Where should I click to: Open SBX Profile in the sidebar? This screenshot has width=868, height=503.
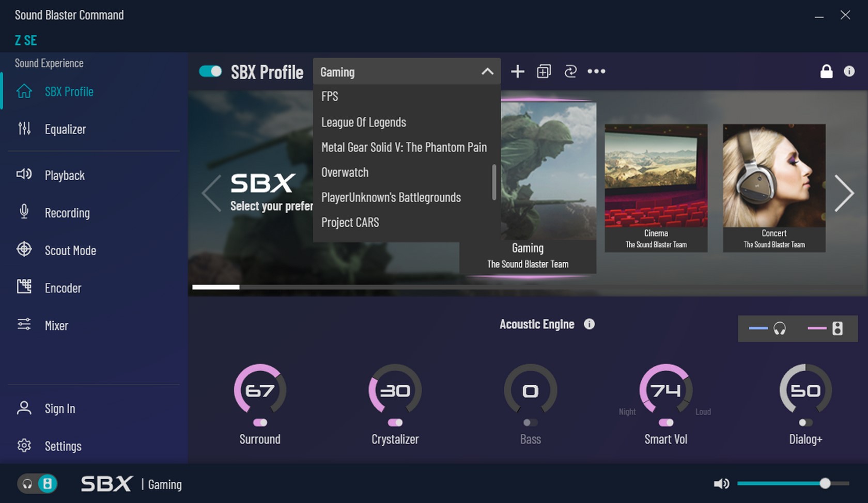coord(69,91)
